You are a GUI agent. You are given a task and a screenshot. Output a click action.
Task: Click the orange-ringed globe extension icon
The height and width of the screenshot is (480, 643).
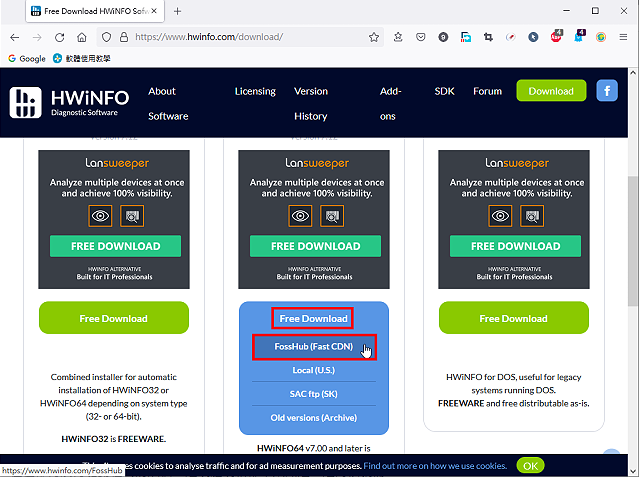[601, 37]
